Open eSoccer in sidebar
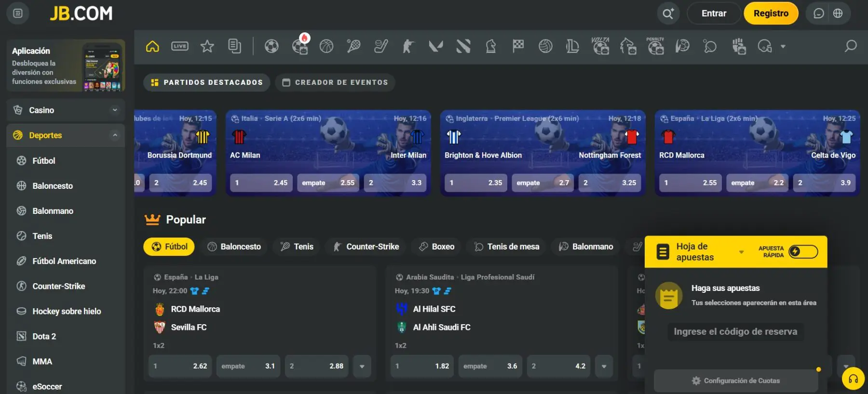This screenshot has width=868, height=394. coord(66,386)
